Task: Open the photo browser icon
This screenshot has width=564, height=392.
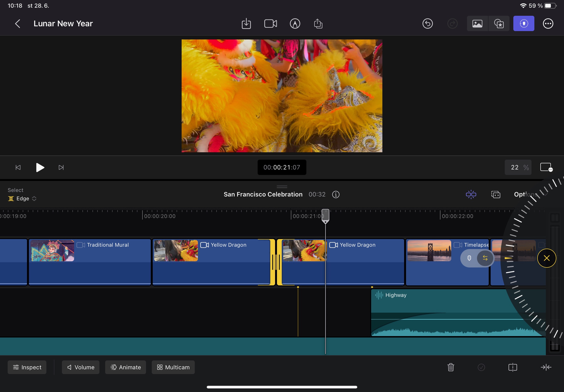Action: coord(477,24)
